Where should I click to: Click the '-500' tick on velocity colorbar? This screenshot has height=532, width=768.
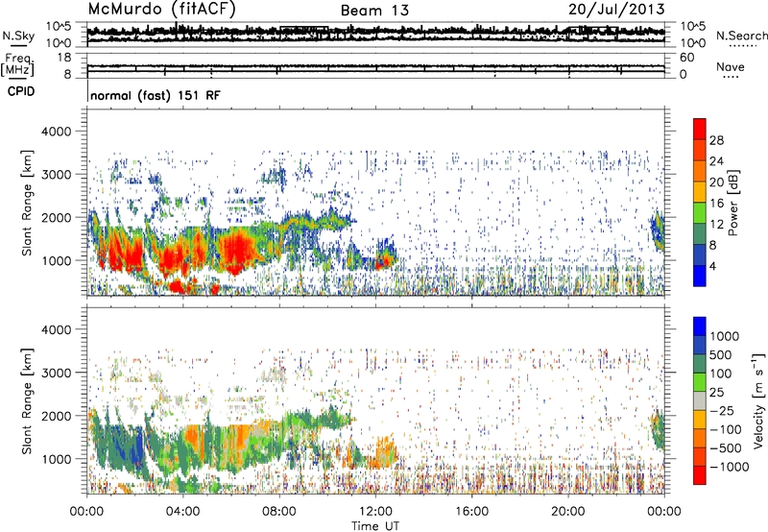click(x=726, y=448)
